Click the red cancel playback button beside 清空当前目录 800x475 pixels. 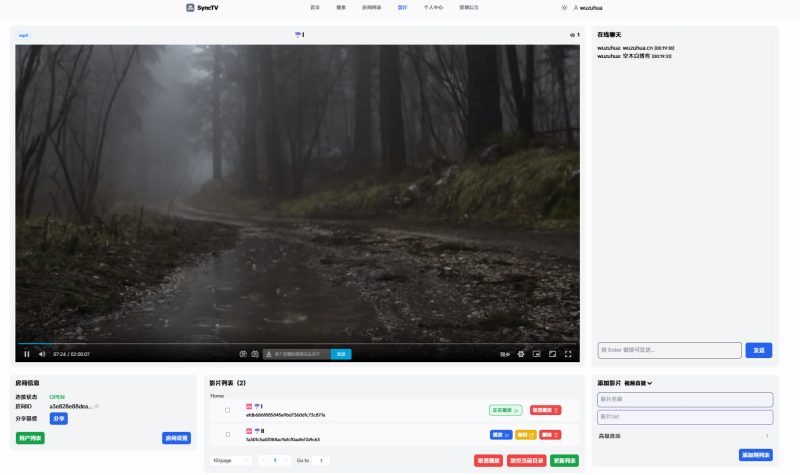[488, 461]
